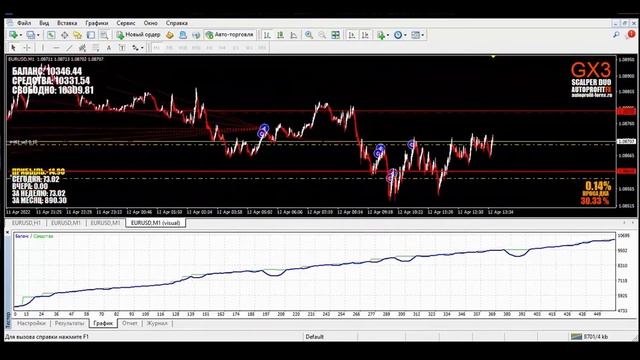Show the Market Watch window icon

pos(51,35)
